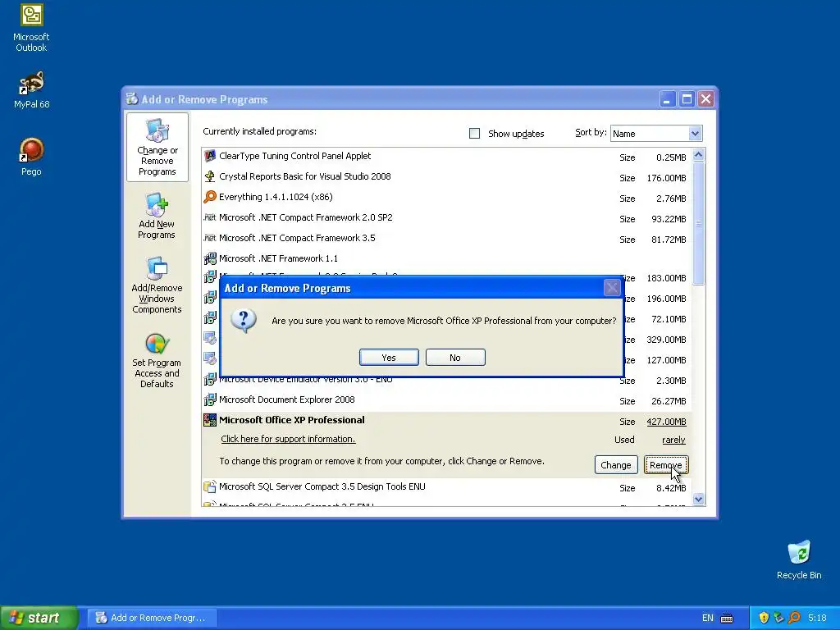Open 'Click here for support information' link
This screenshot has width=840, height=630.
coord(288,439)
